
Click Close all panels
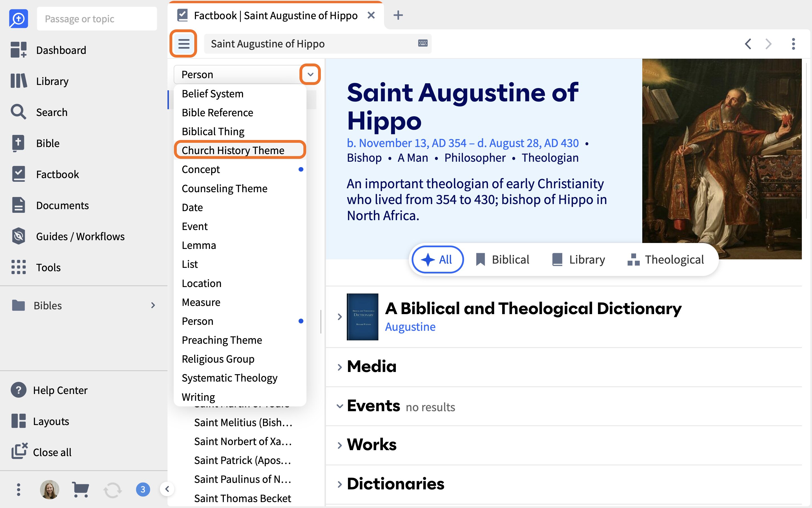point(41,452)
